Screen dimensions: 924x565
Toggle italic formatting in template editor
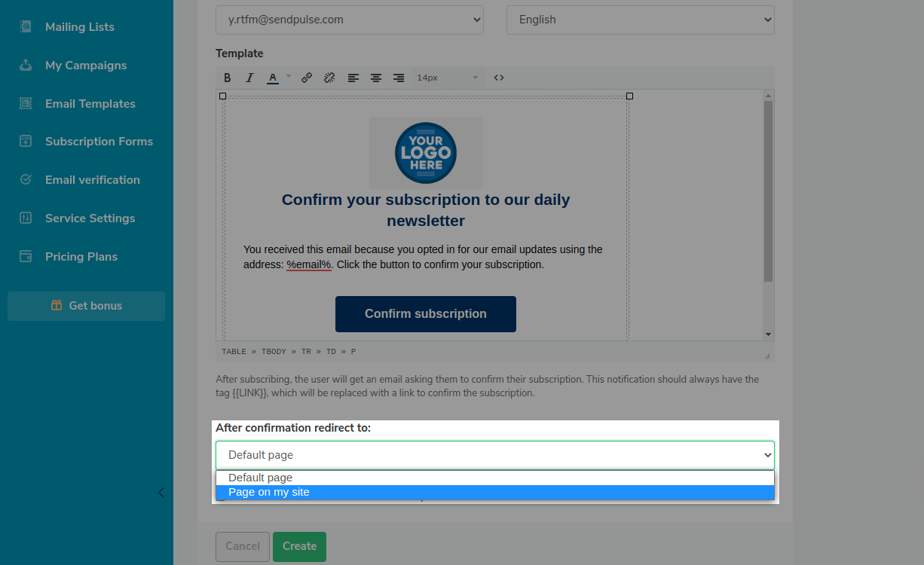(249, 78)
